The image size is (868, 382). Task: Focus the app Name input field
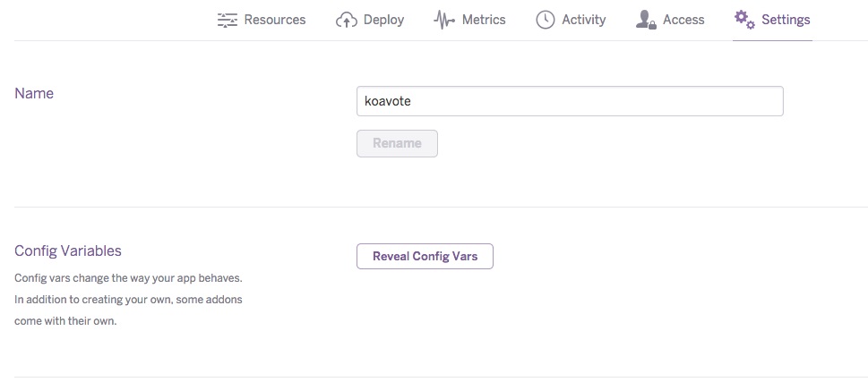pyautogui.click(x=570, y=101)
